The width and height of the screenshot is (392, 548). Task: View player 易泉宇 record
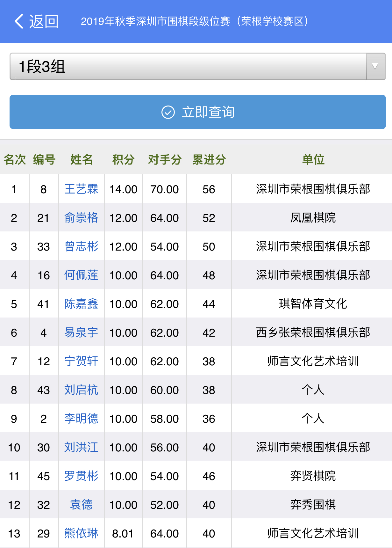81,332
